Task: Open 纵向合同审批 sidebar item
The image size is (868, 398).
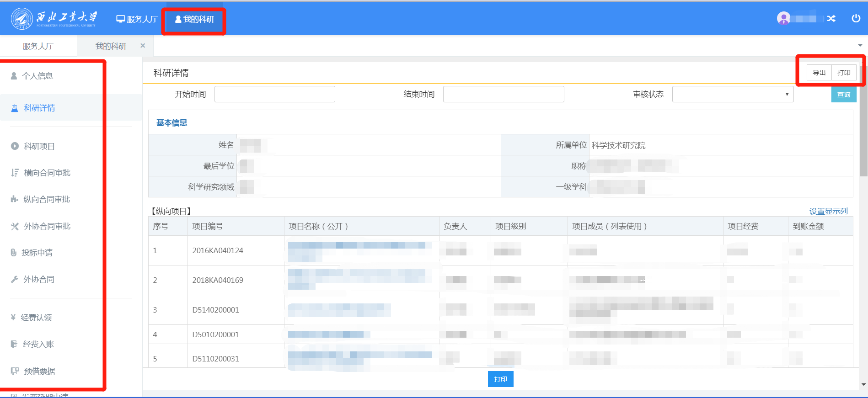Action: (x=47, y=199)
